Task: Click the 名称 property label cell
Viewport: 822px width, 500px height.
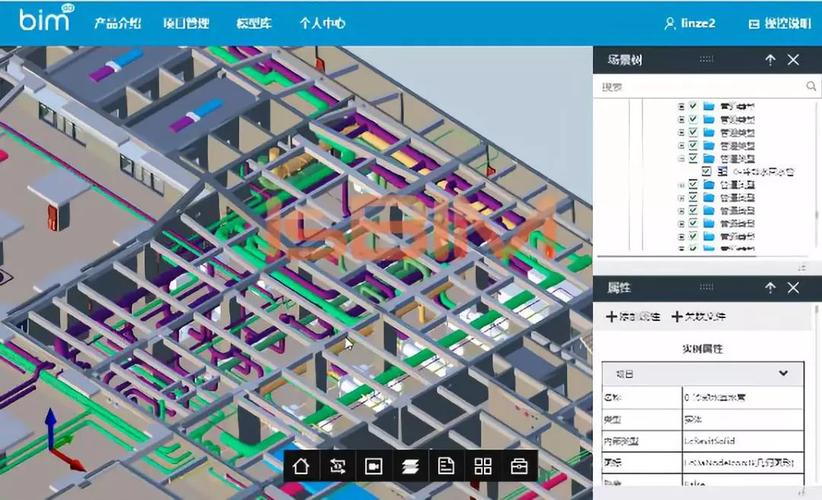Action: [642, 397]
